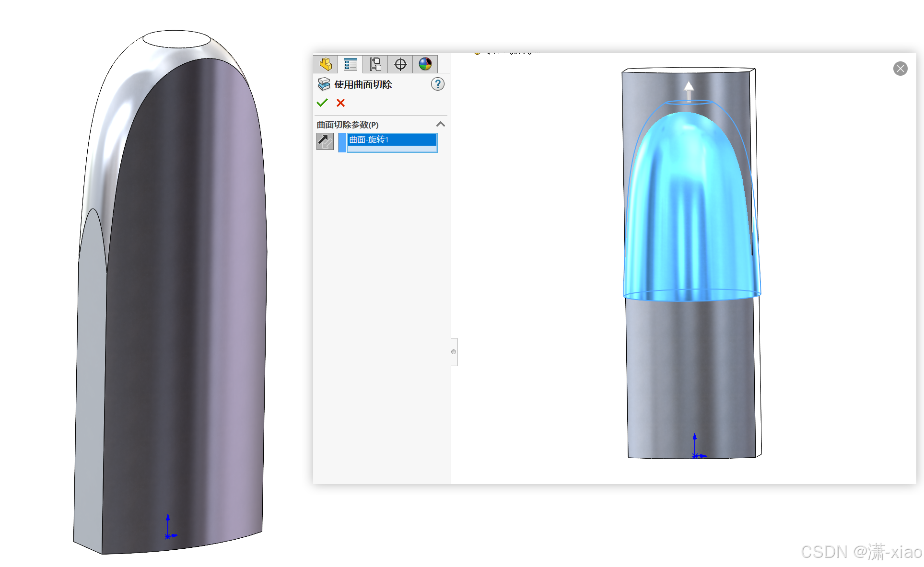Confirm the surface cut with green checkmark
Image resolution: width=924 pixels, height=567 pixels.
[322, 103]
